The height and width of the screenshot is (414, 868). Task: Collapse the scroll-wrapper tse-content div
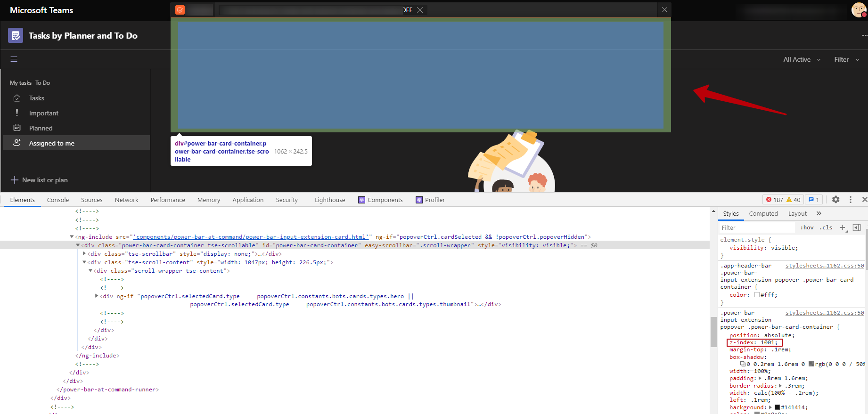[x=90, y=271]
